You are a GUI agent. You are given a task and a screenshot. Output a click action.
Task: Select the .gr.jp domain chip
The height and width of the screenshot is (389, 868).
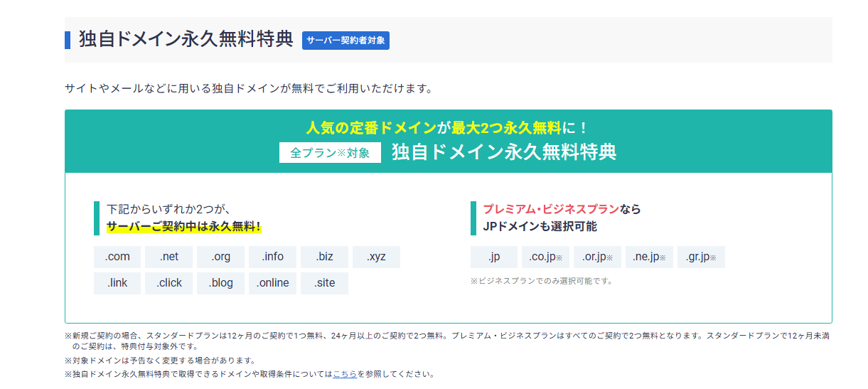click(701, 257)
